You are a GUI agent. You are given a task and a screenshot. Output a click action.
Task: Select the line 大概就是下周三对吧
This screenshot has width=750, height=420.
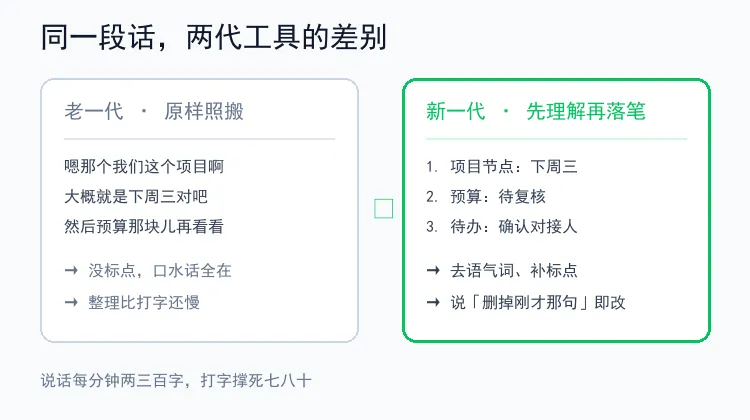(x=136, y=197)
